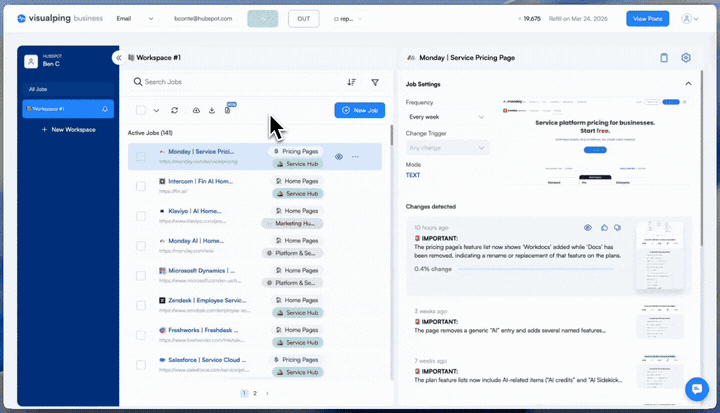Click the profile icon beside Ben C

click(31, 61)
